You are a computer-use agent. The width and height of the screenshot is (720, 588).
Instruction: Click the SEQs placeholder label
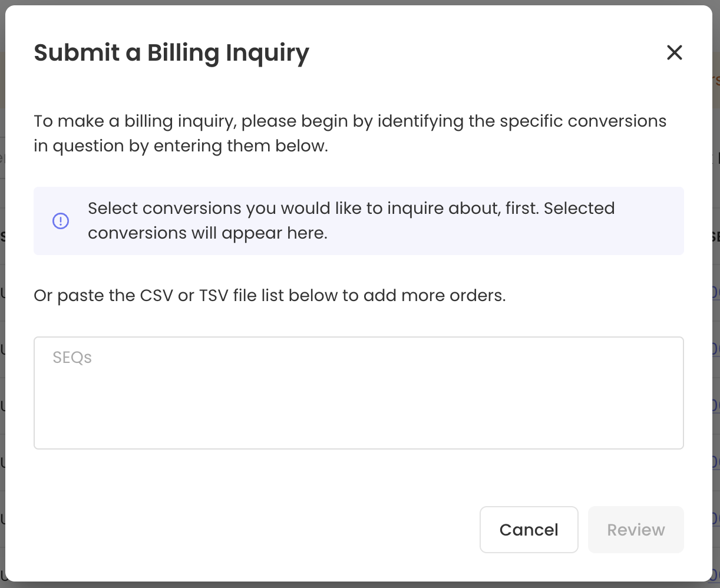click(x=72, y=358)
